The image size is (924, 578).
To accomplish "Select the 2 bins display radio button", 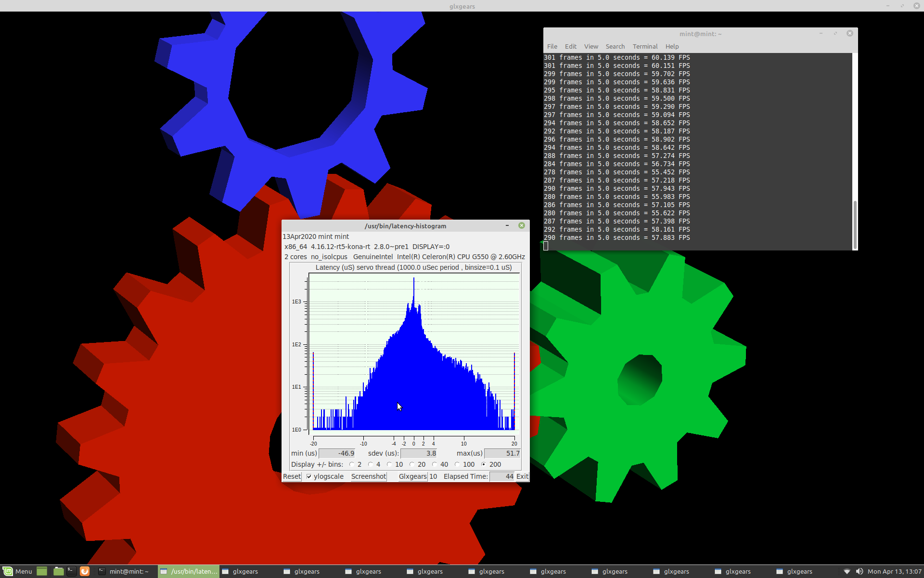I will tap(352, 464).
